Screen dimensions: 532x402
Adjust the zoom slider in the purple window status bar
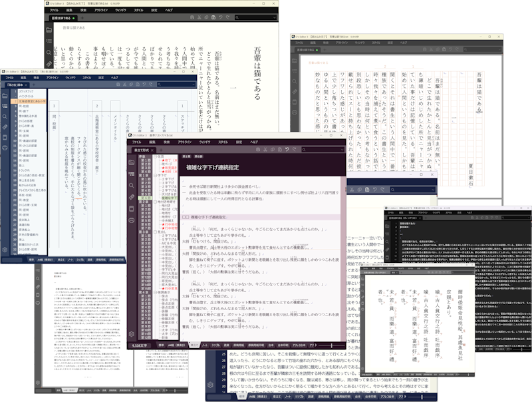coord(331,345)
